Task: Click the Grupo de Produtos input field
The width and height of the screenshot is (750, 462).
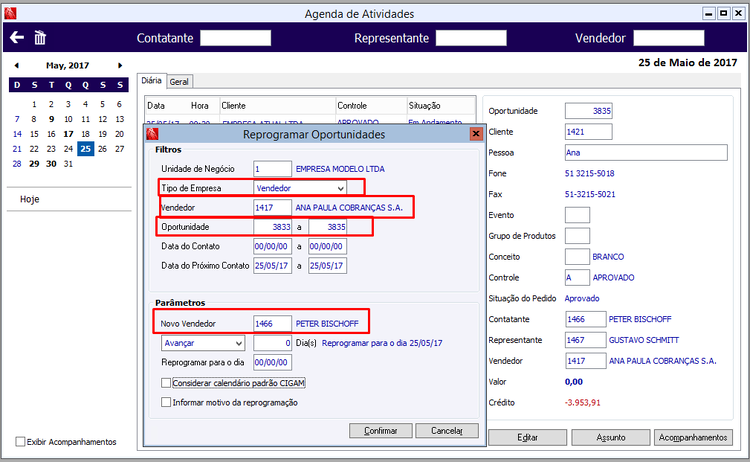Action: coord(577,236)
